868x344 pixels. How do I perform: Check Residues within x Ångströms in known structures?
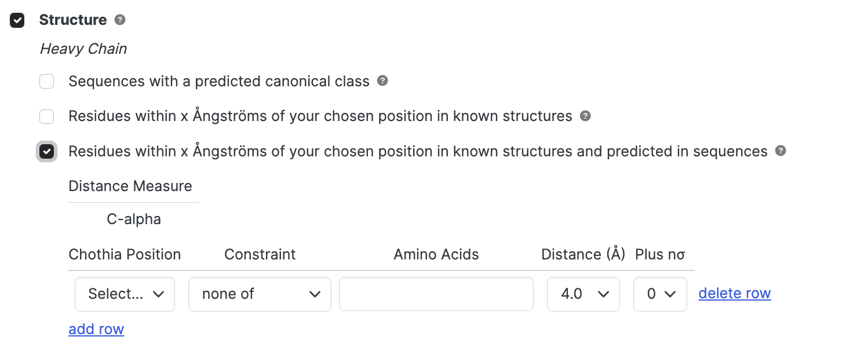(x=47, y=116)
